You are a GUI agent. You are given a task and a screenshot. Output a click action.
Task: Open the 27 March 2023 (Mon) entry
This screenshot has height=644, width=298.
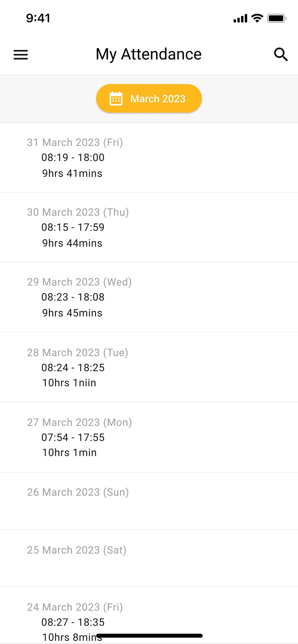click(149, 437)
